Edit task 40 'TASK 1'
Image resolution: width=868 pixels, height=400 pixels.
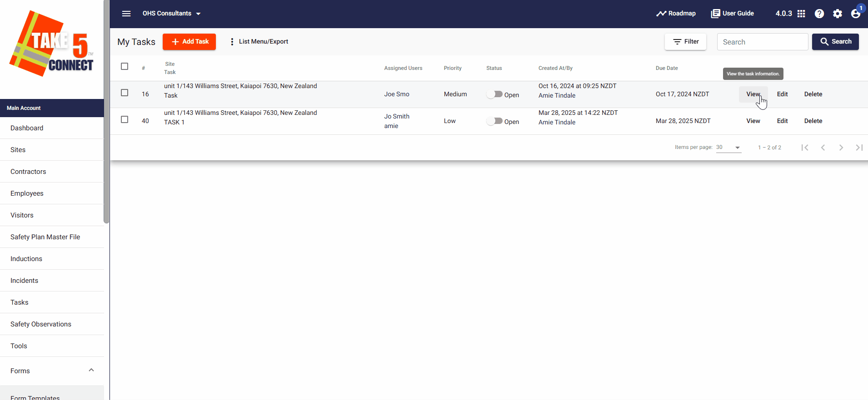[782, 121]
